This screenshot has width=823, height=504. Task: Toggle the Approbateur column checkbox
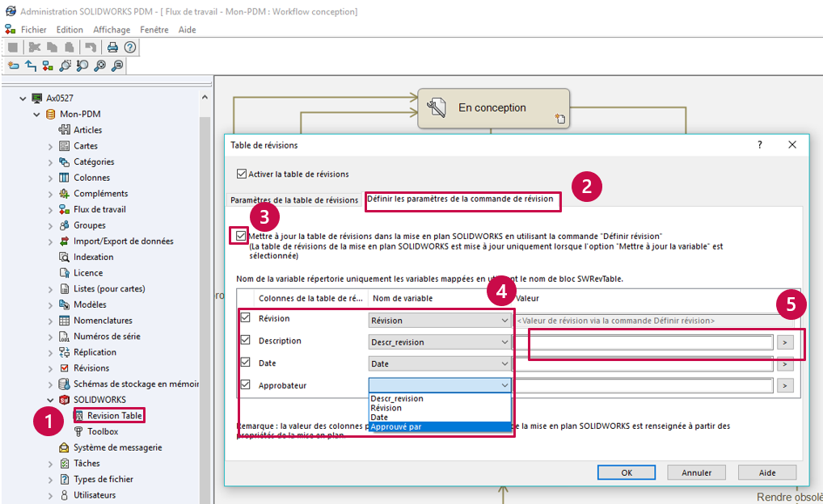point(245,384)
